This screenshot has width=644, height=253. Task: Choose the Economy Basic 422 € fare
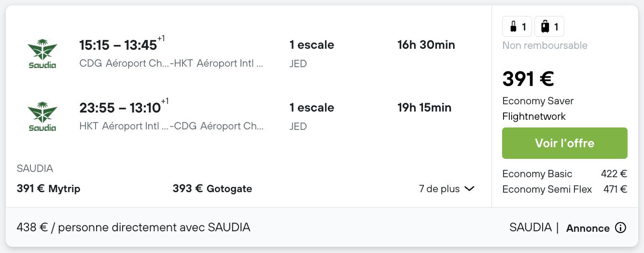[565, 174]
